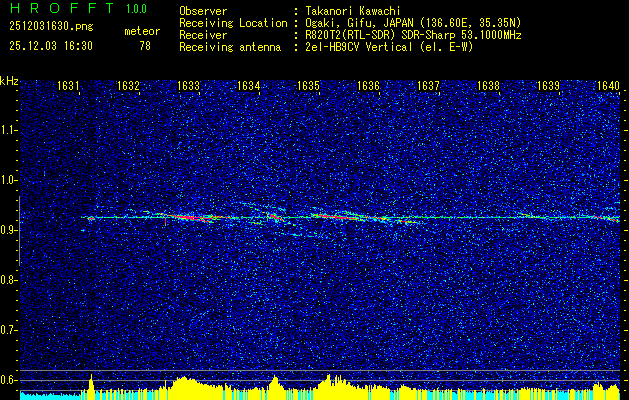Click the 0.8 kHz axis label

(8, 280)
